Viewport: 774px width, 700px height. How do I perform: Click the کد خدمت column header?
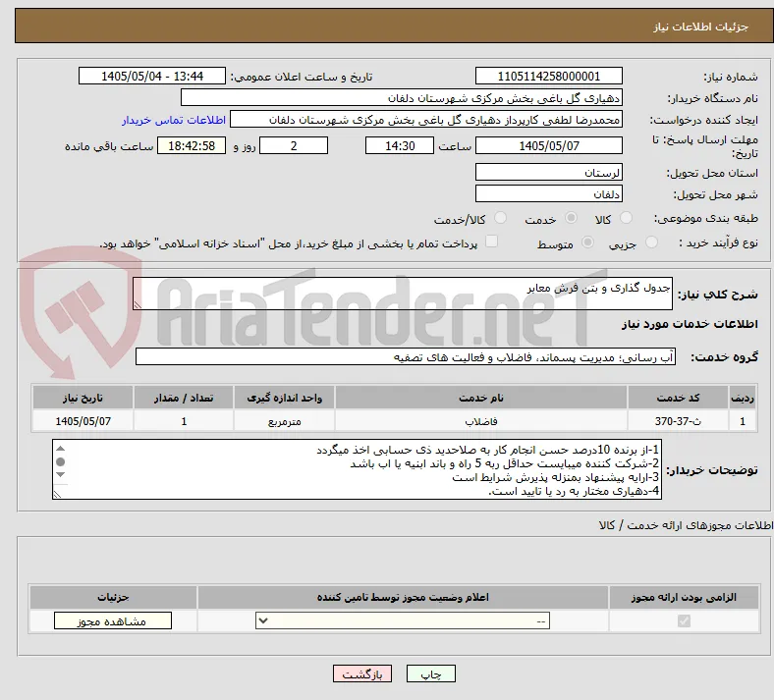[x=679, y=398]
